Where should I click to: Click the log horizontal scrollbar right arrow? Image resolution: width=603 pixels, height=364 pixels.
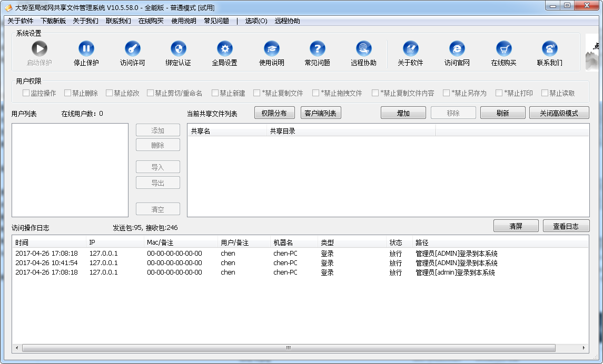(584, 348)
